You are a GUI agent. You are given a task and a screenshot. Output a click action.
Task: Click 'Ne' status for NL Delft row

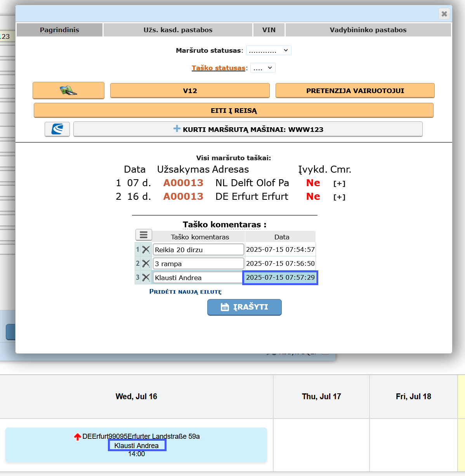coord(313,183)
